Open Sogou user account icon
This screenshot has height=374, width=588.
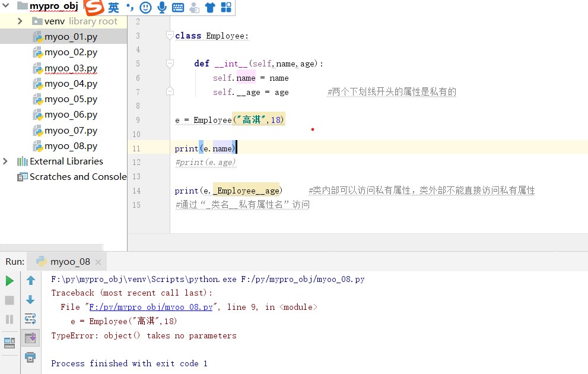(x=194, y=7)
